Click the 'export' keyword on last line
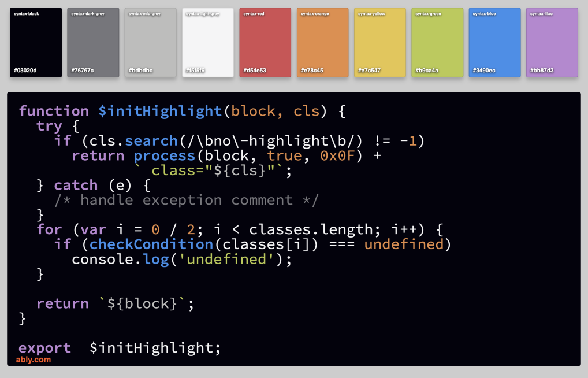Image resolution: width=588 pixels, height=378 pixels. tap(44, 348)
